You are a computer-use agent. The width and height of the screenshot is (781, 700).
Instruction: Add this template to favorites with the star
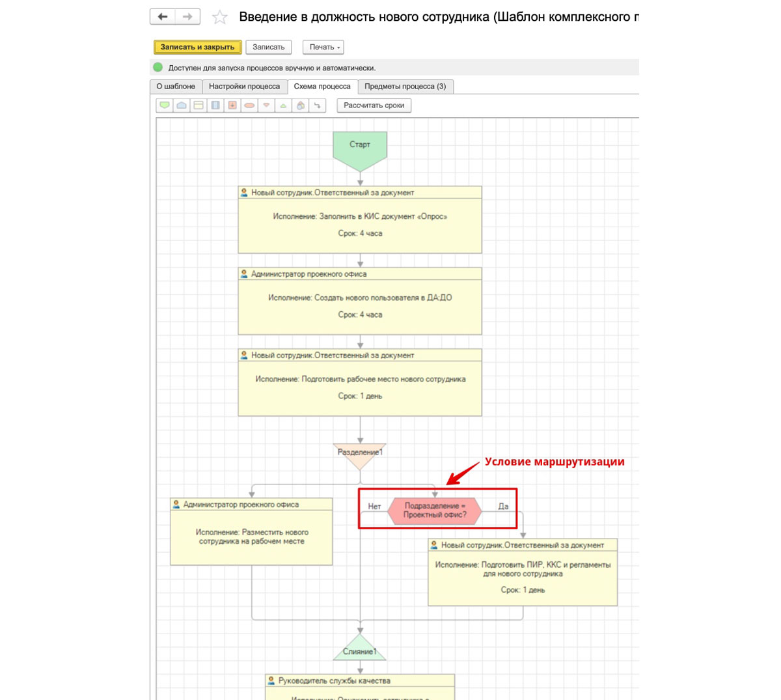(220, 17)
